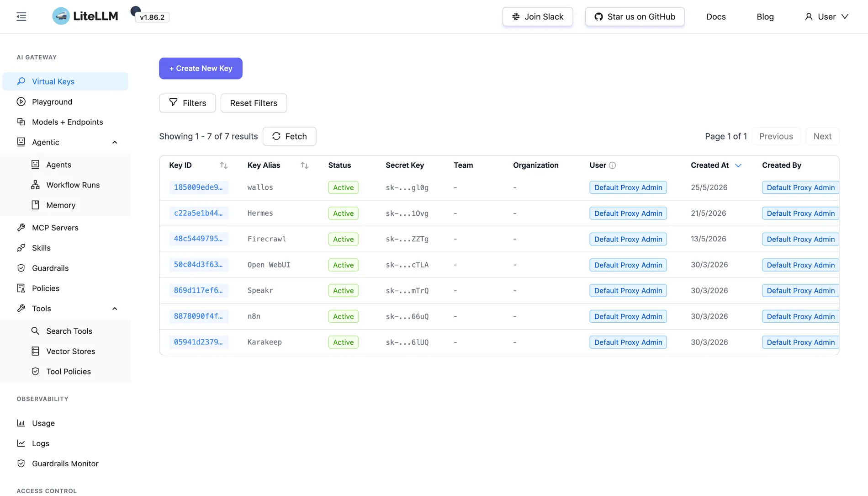This screenshot has width=868, height=496.
Task: Click the created date 21/5/2026
Action: pyautogui.click(x=709, y=213)
